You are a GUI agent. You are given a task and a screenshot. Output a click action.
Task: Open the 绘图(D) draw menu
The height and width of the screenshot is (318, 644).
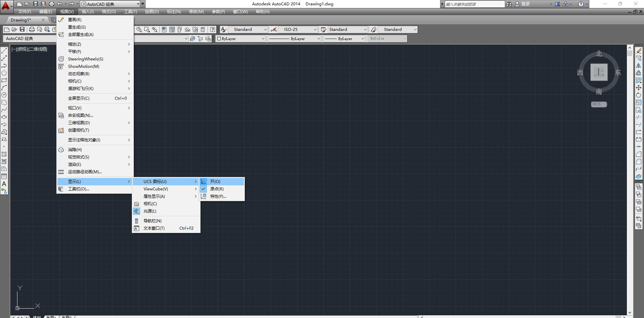(152, 11)
